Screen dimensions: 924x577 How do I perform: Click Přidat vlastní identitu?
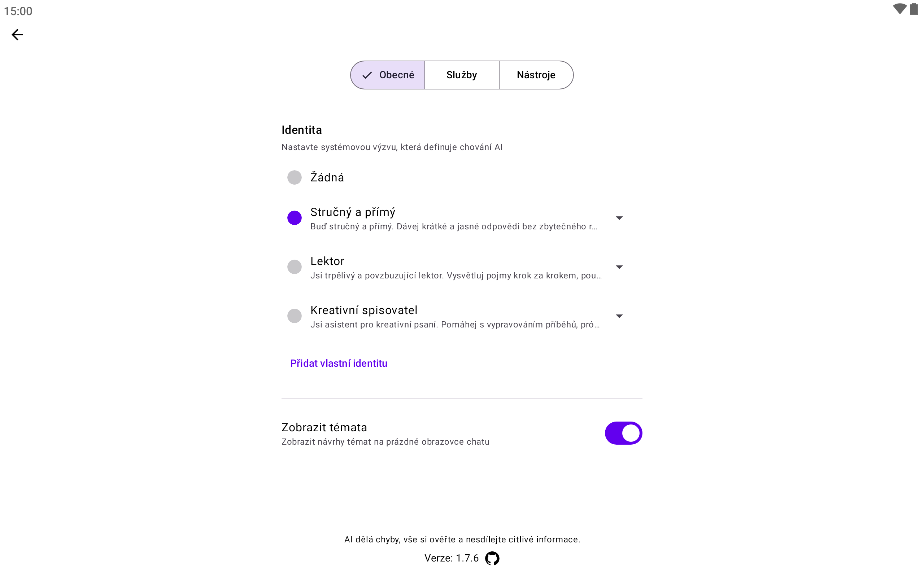pyautogui.click(x=339, y=363)
